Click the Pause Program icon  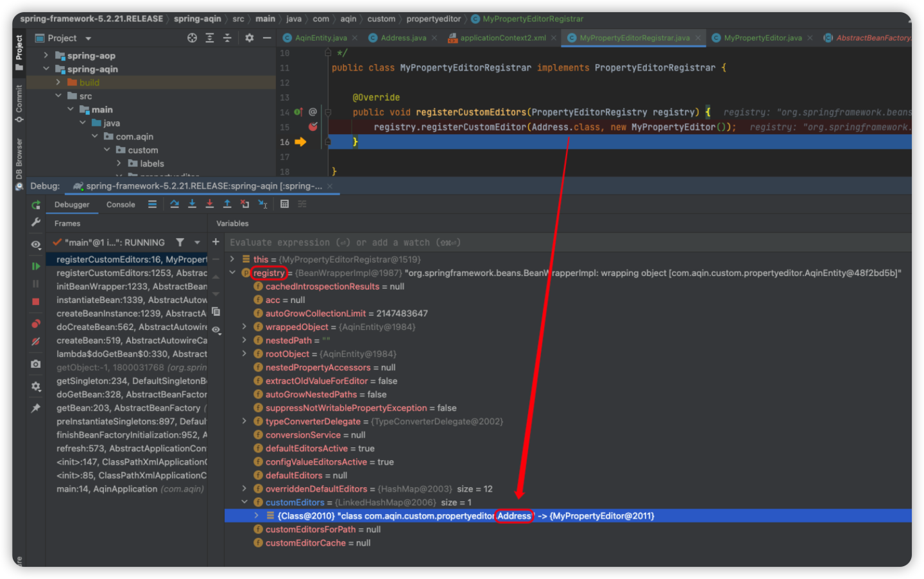36,283
